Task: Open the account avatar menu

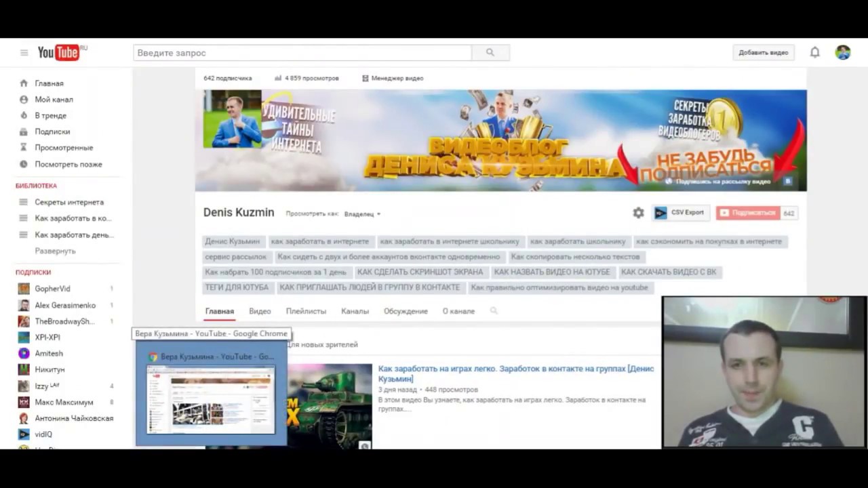Action: [843, 52]
